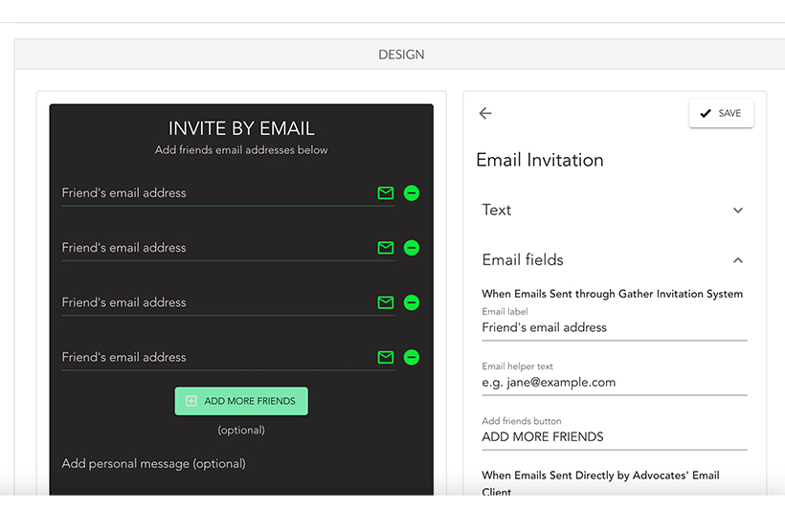
Task: Save the Email Invitation settings
Action: pos(721,113)
